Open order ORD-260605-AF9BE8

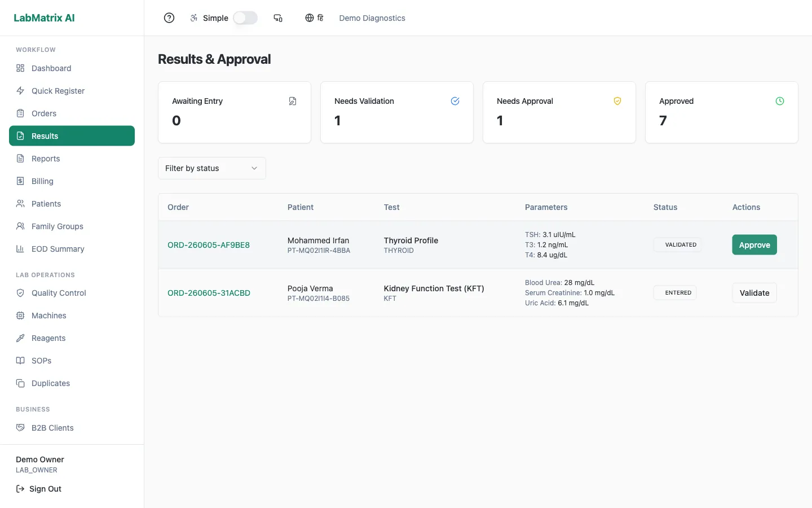(209, 245)
